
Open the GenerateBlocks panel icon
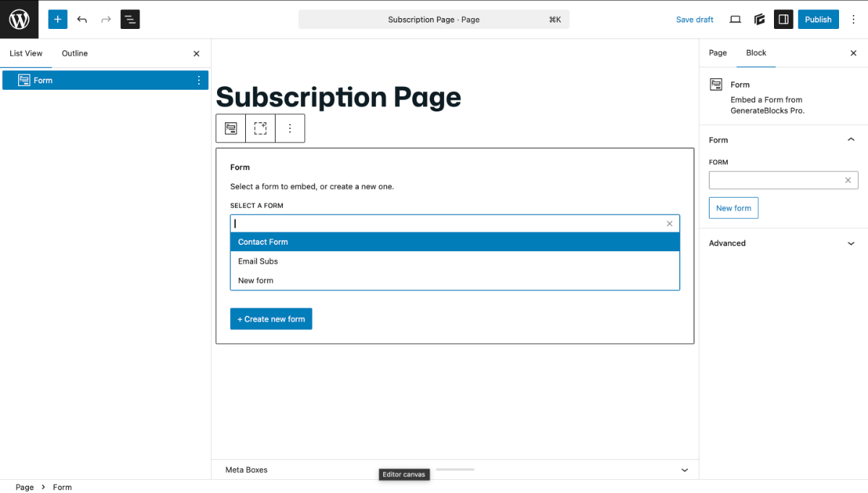point(759,20)
